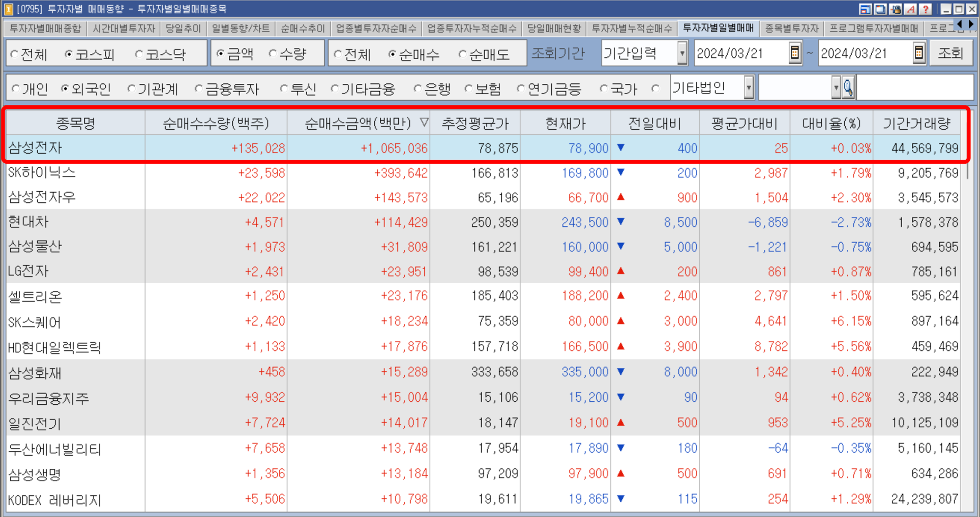Click the padlock pin icon in title bar
980x517 pixels.
(896, 9)
